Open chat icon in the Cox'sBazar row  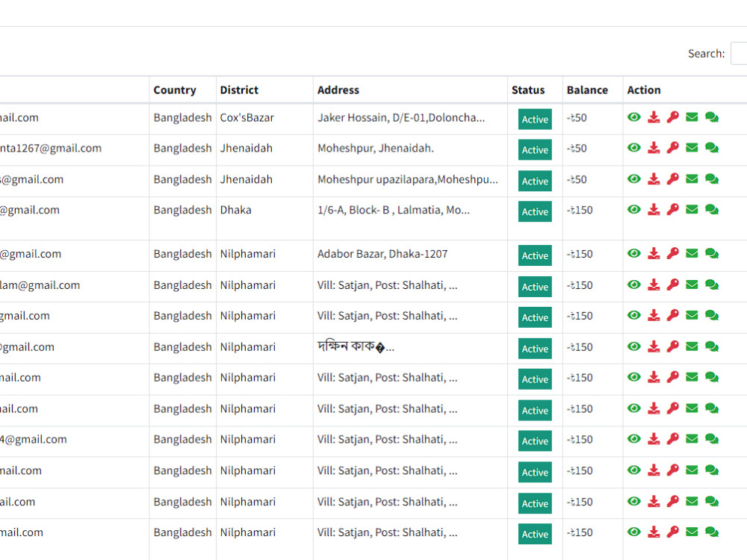(x=712, y=117)
